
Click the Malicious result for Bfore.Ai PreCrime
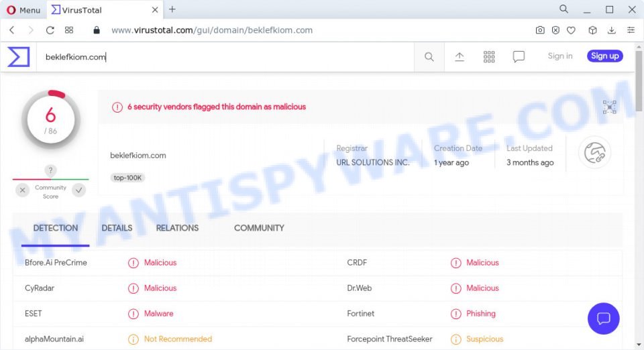click(160, 263)
